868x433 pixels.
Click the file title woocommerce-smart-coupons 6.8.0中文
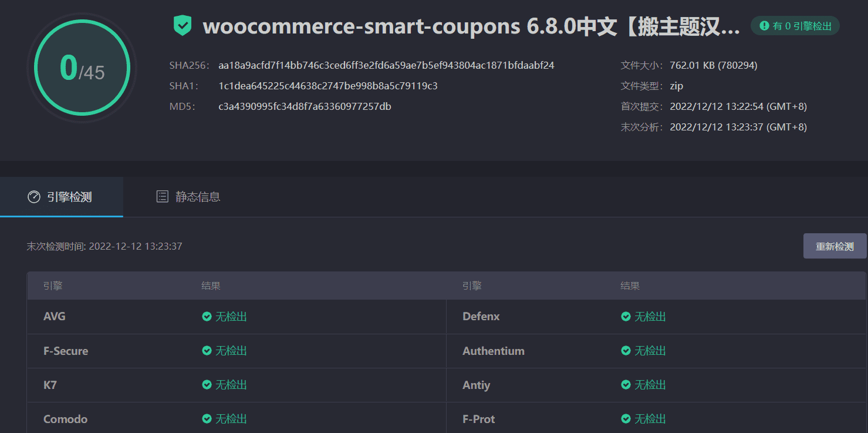[471, 26]
